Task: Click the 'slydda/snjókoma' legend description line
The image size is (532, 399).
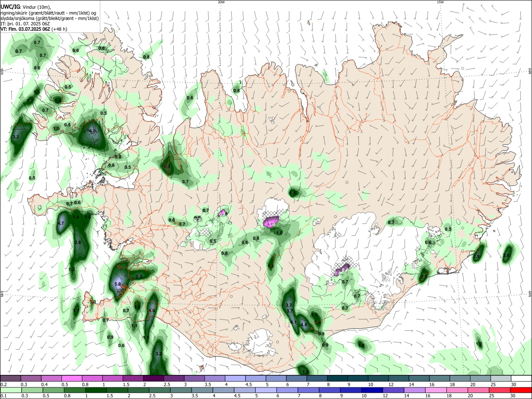Action: [x=49, y=18]
